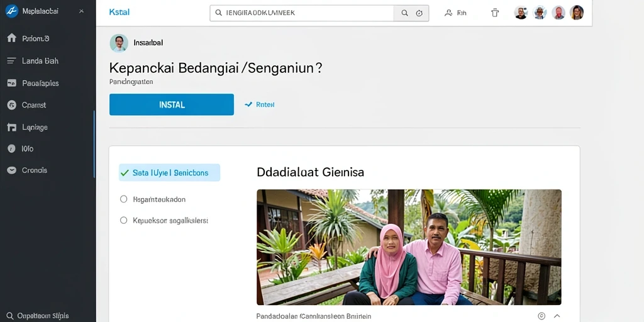Select Landa Bah menu label
The image size is (644, 322).
(40, 61)
